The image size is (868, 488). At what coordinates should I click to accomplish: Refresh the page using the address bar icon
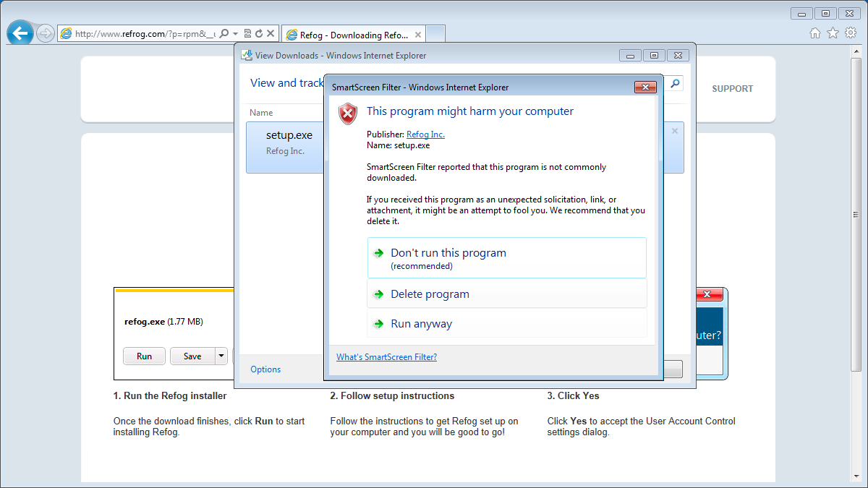click(258, 34)
